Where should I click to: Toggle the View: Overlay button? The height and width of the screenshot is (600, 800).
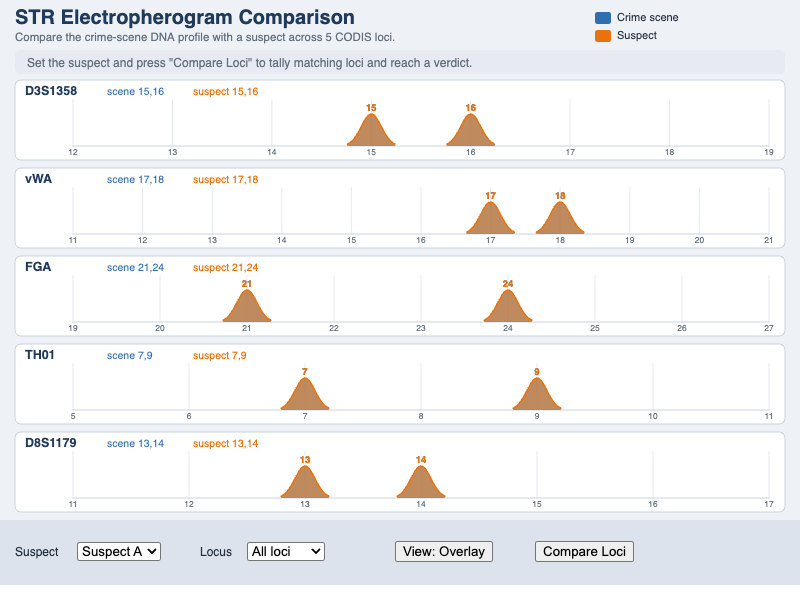444,552
